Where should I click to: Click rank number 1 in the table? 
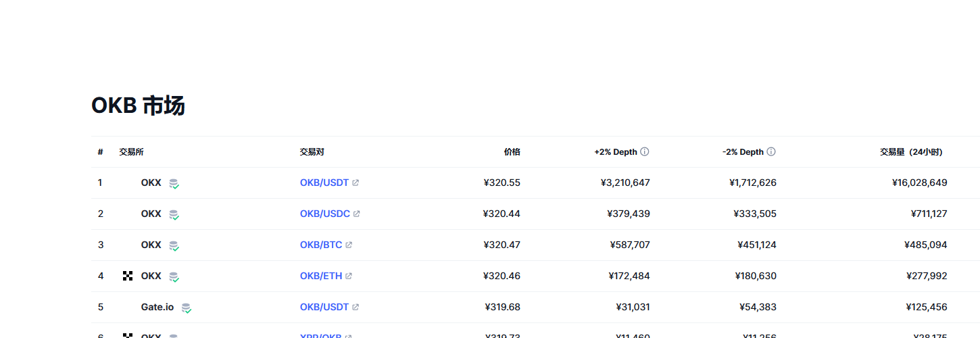(x=100, y=183)
